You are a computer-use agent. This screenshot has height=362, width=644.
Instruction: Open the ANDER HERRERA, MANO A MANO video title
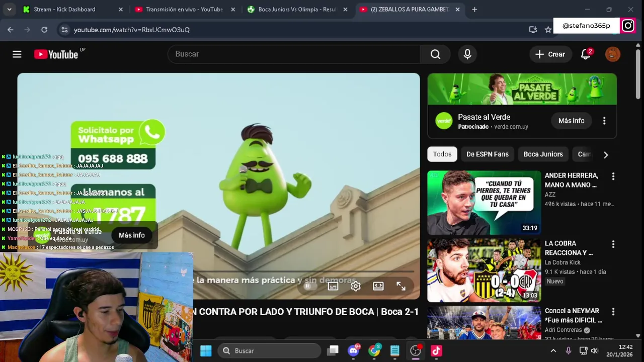(x=572, y=180)
